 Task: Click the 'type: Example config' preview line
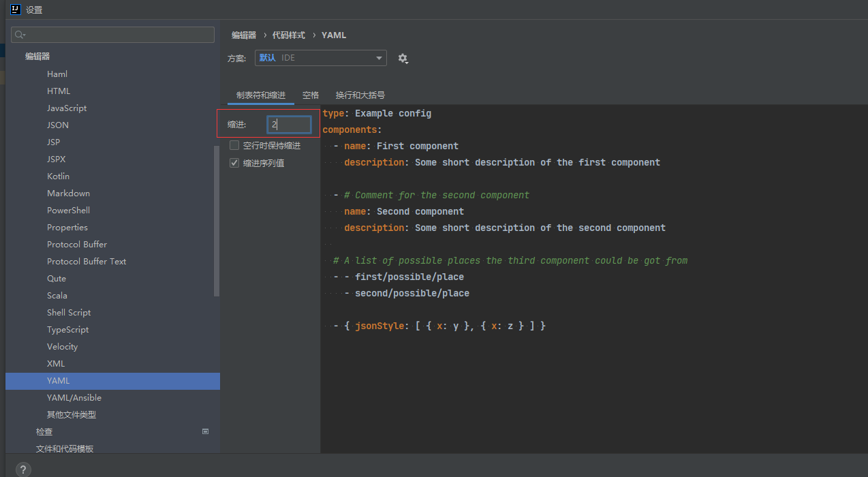(377, 113)
